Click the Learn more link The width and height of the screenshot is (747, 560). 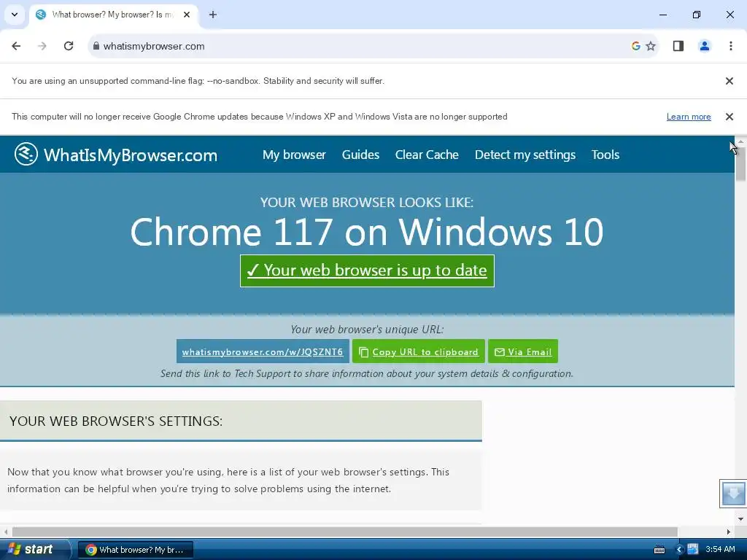tap(689, 117)
